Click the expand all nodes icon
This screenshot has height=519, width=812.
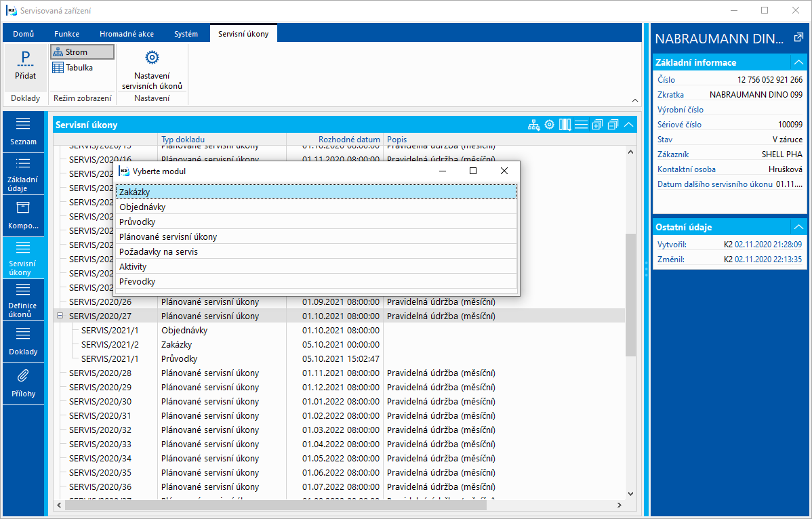click(x=597, y=125)
